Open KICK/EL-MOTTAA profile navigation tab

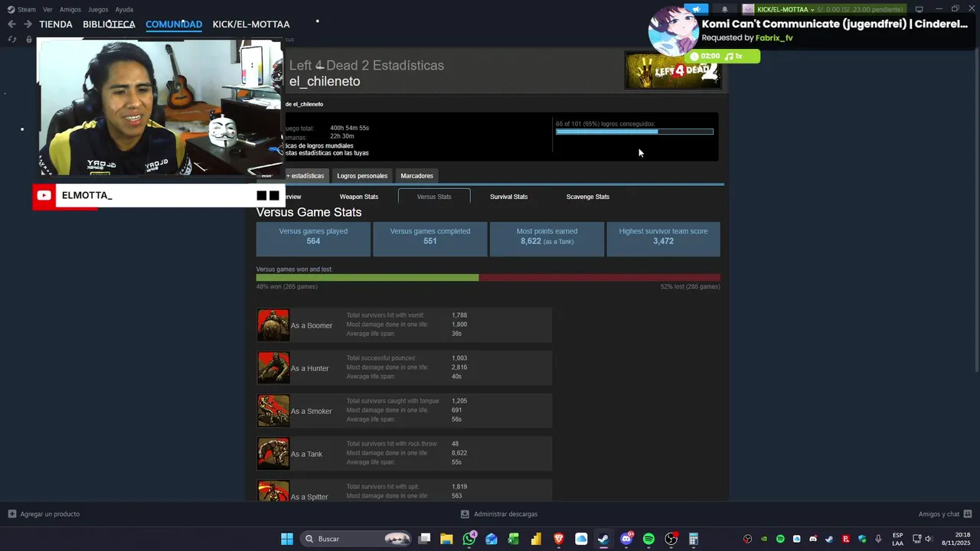[x=251, y=24]
